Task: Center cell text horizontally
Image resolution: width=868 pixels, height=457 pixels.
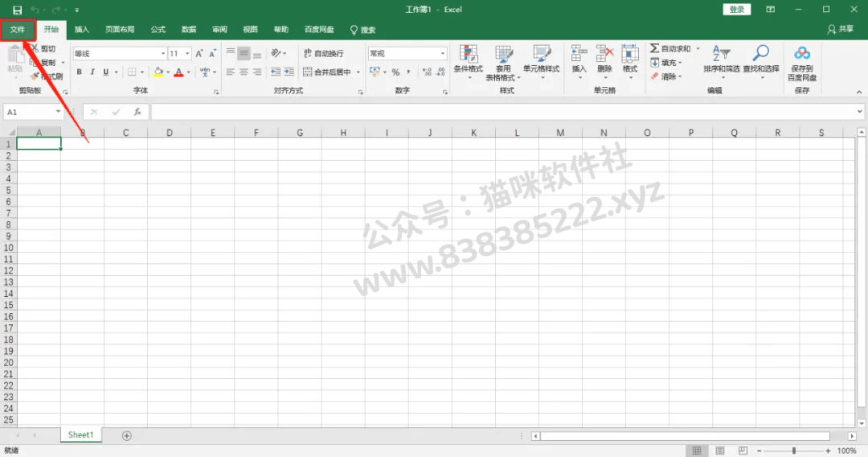Action: coord(244,72)
